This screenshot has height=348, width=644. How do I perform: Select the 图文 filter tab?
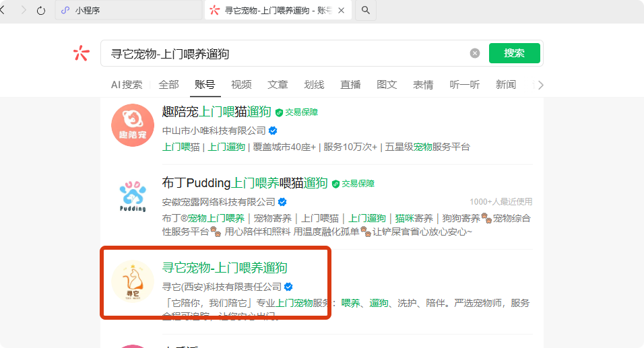pos(387,85)
